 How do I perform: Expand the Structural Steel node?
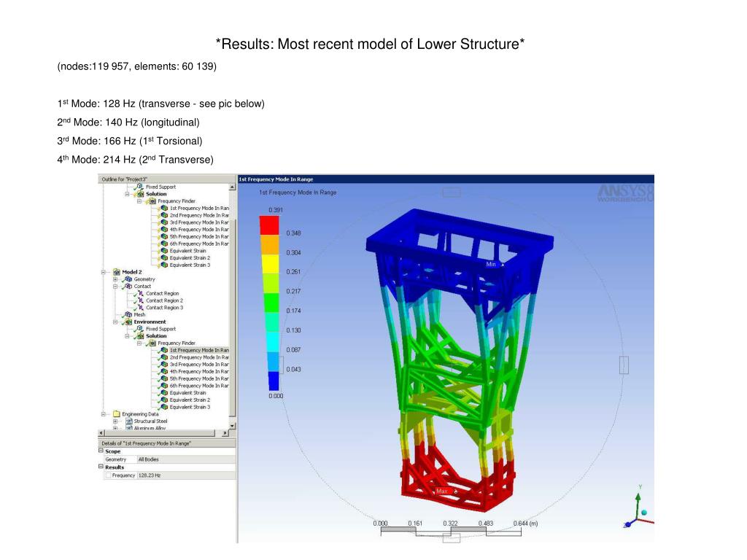coord(115,421)
